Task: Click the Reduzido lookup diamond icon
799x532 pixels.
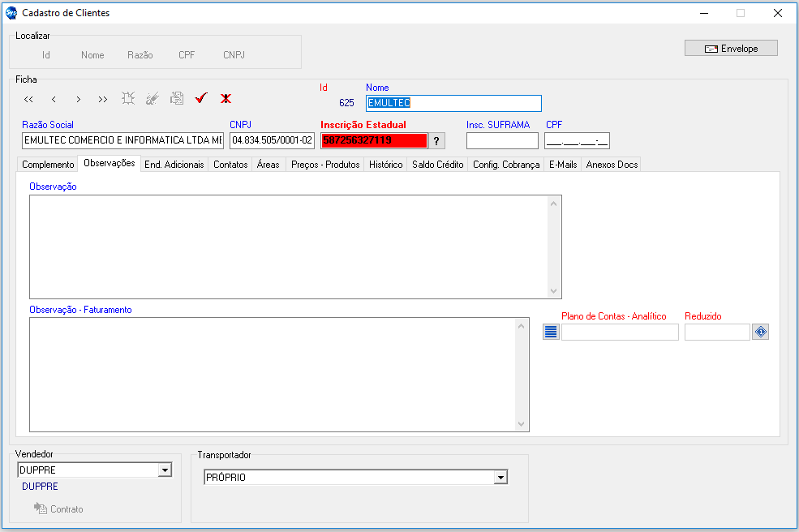Action: click(x=760, y=332)
